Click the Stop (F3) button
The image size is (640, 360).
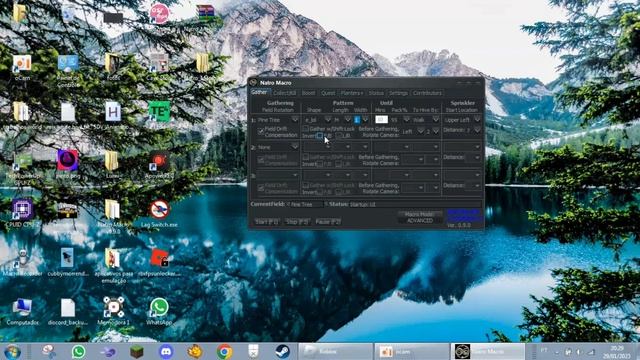pos(297,222)
